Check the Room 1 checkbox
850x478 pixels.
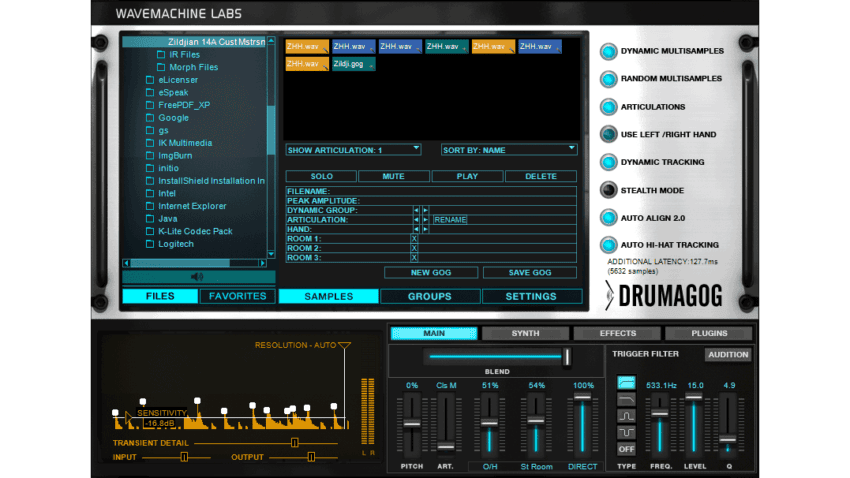pos(413,239)
